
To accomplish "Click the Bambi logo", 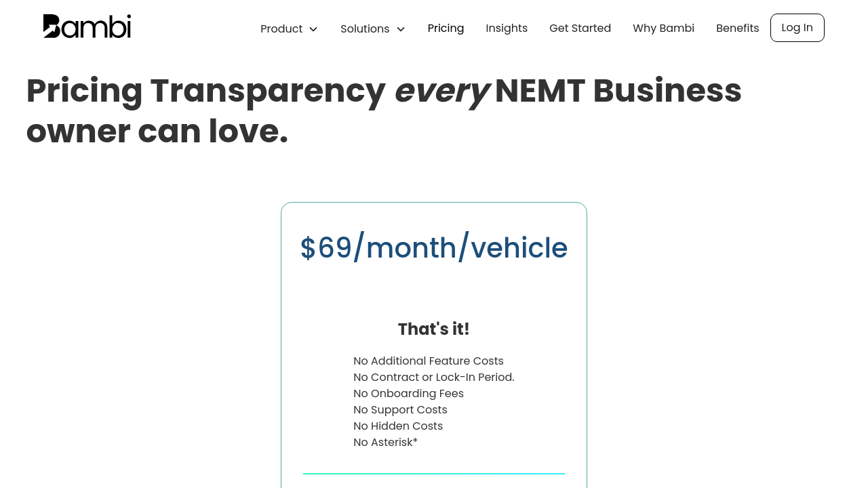I will click(87, 26).
